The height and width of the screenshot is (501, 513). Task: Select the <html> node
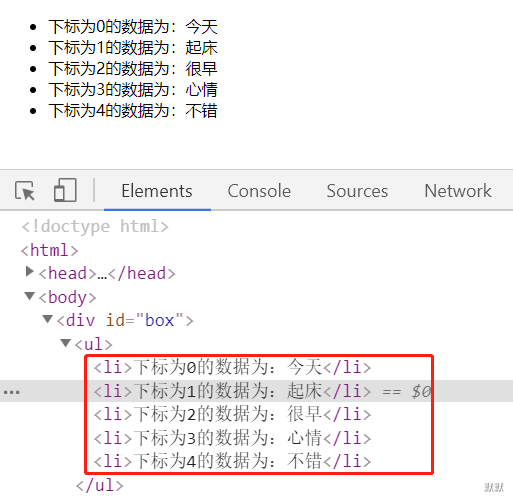50,250
